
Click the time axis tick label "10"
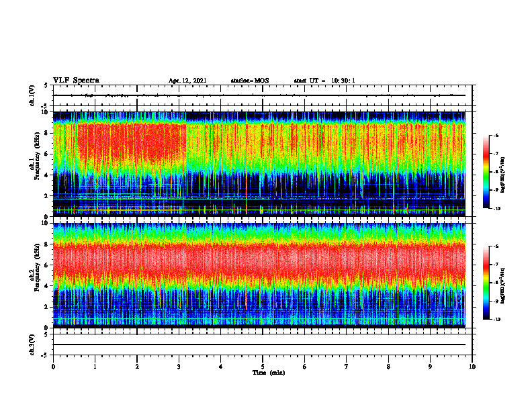click(x=472, y=367)
